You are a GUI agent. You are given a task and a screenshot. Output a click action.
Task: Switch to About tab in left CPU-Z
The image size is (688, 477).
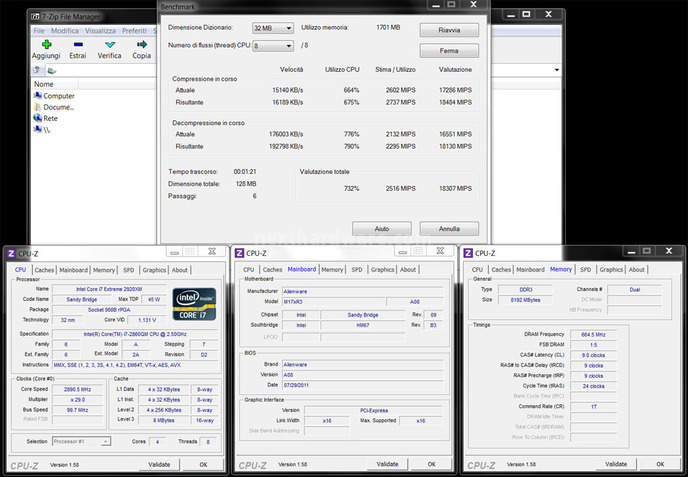click(x=180, y=270)
